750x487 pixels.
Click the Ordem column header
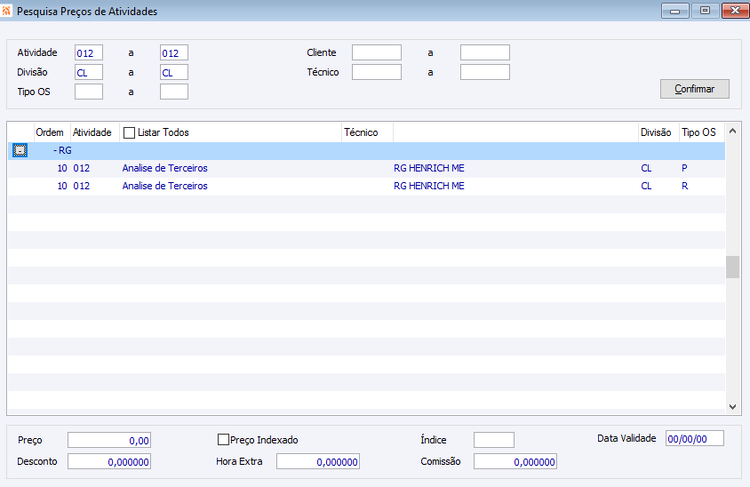(50, 133)
